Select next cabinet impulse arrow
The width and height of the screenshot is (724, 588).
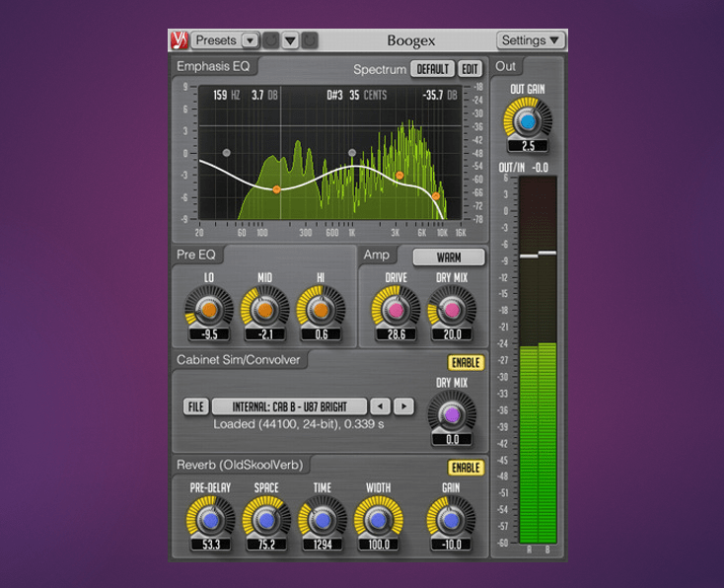click(x=404, y=406)
